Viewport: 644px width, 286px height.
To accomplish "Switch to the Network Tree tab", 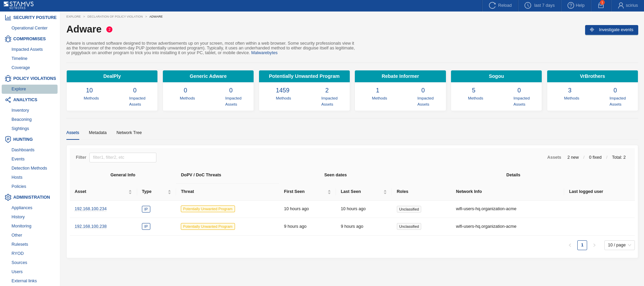I will click(129, 133).
